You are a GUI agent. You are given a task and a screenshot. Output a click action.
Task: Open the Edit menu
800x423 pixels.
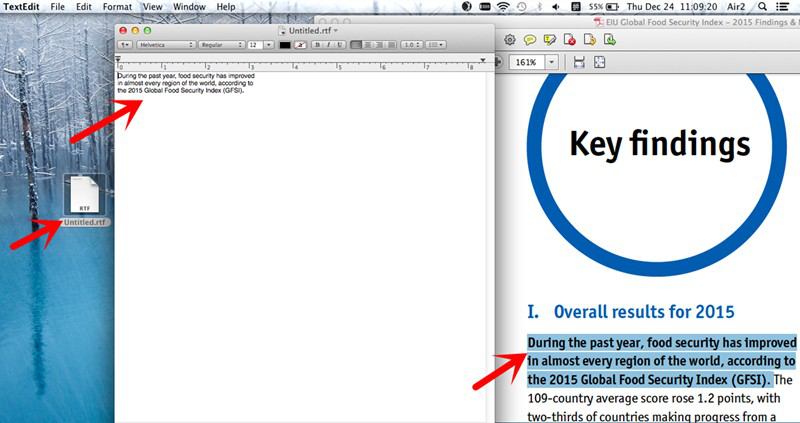(x=84, y=7)
